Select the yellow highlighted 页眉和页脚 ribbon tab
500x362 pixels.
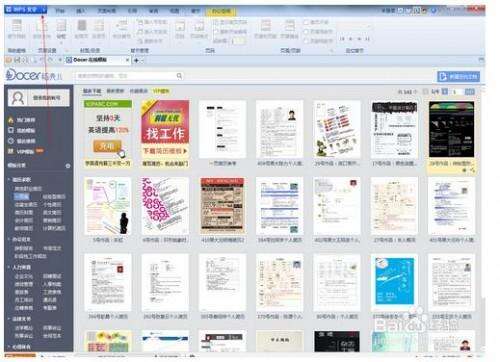point(221,11)
